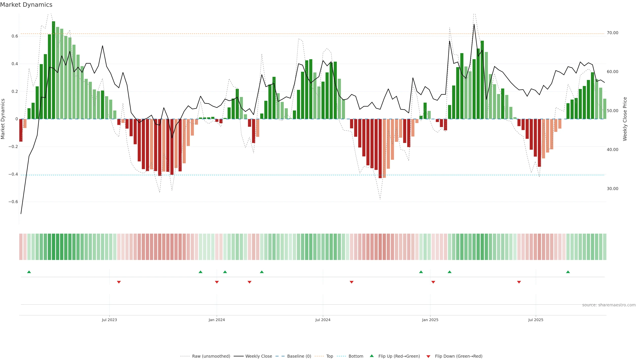The width and height of the screenshot is (644, 362).
Task: Click green triangle icon in legend for Flip Up
Action: point(372,356)
